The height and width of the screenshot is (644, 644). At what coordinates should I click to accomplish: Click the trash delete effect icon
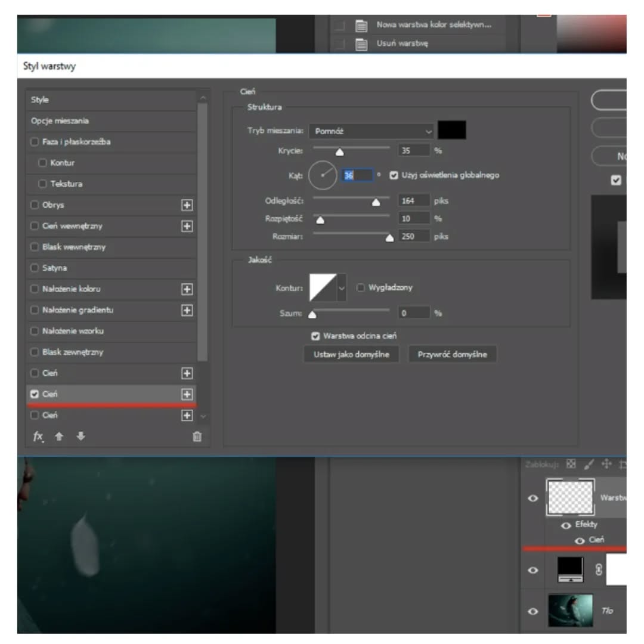tap(197, 436)
